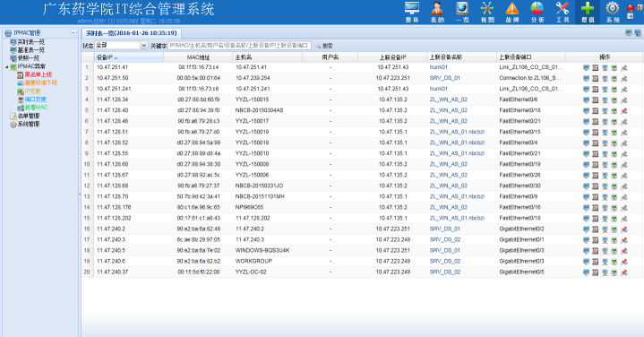
Task: Open the 一览 globe module icon
Action: coord(462,12)
